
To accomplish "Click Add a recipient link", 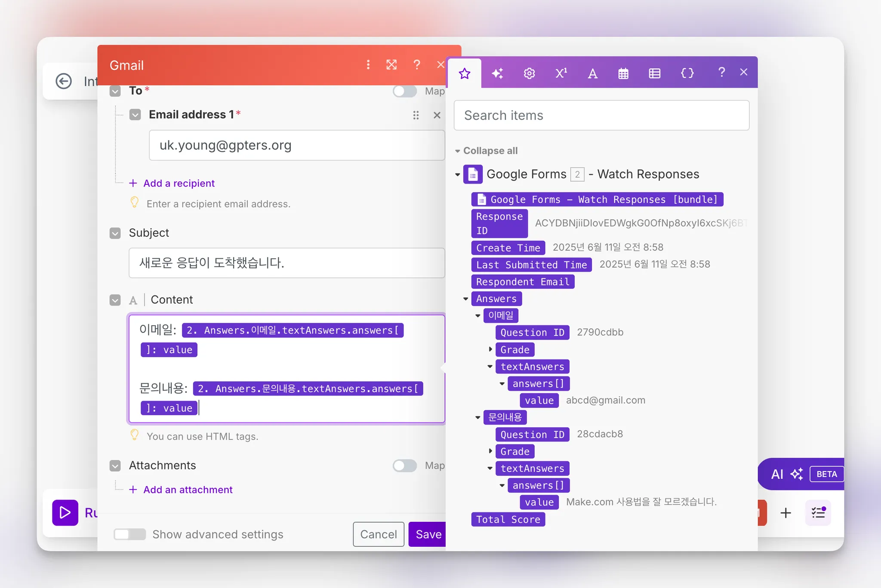I will coord(179,184).
